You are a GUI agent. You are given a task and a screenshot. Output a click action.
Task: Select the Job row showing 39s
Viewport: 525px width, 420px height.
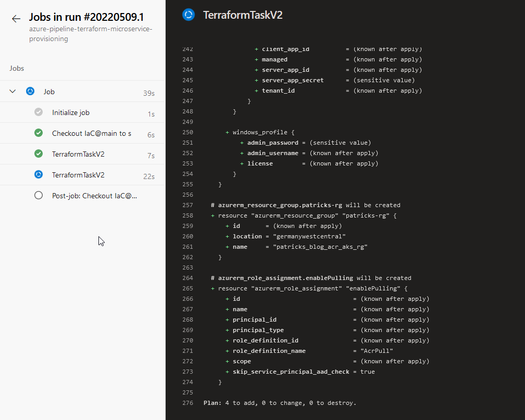[x=83, y=92]
